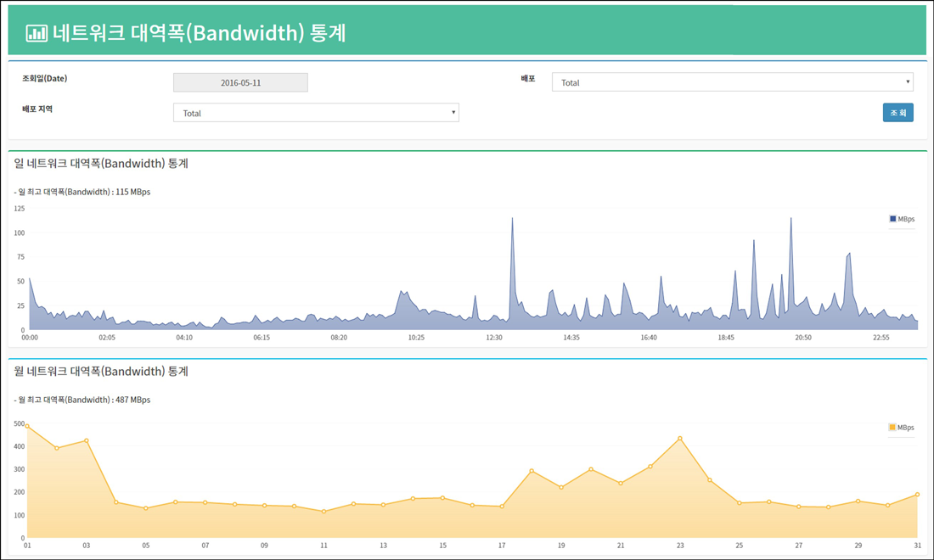Click the day 21 data point in monthly chart

[x=621, y=484]
